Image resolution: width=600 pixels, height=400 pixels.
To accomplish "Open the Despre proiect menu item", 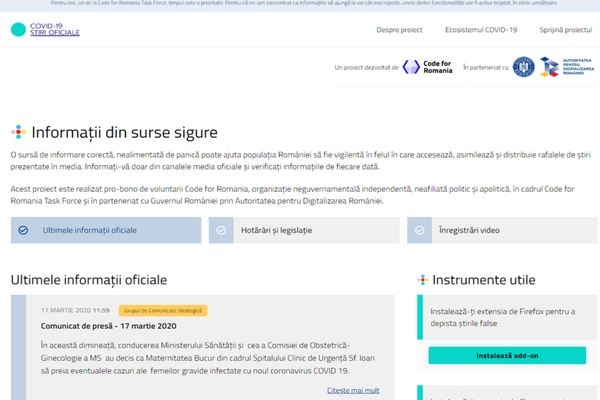I will (399, 30).
